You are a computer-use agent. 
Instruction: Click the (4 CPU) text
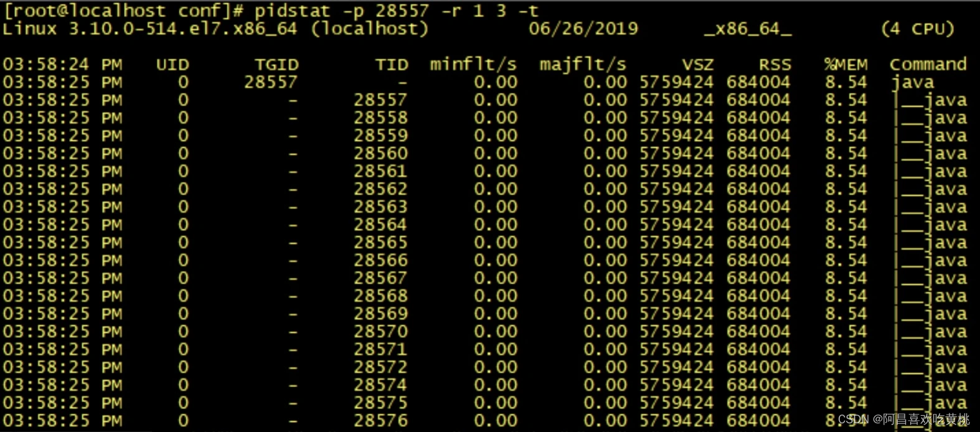pos(918,29)
